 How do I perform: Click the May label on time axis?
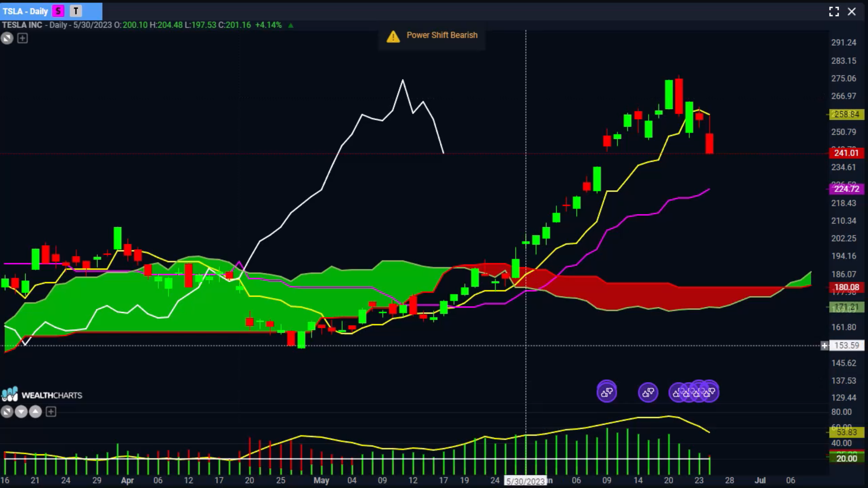[x=321, y=480]
